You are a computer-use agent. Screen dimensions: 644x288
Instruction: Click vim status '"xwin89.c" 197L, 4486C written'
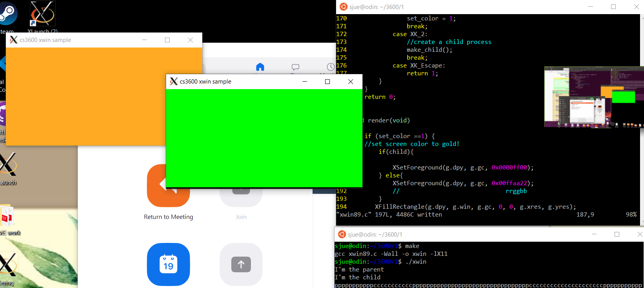[x=389, y=215]
